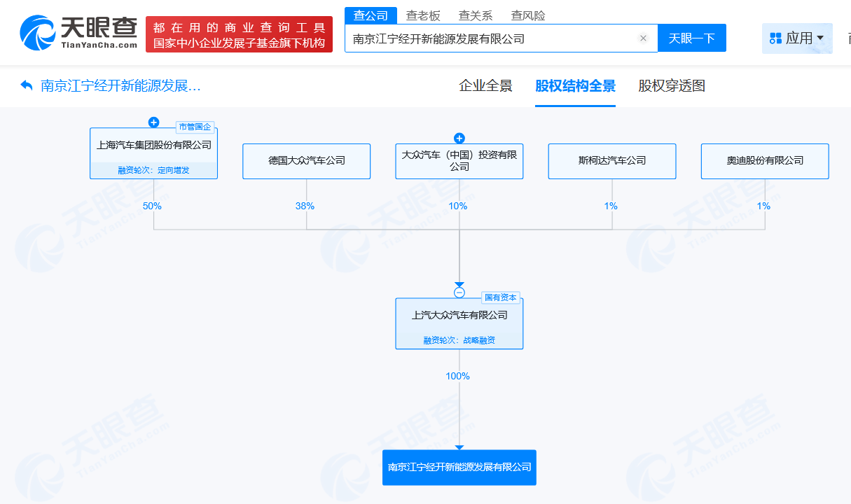Image resolution: width=851 pixels, height=504 pixels.
Task: Select the 查关系 search tab
Action: point(476,15)
